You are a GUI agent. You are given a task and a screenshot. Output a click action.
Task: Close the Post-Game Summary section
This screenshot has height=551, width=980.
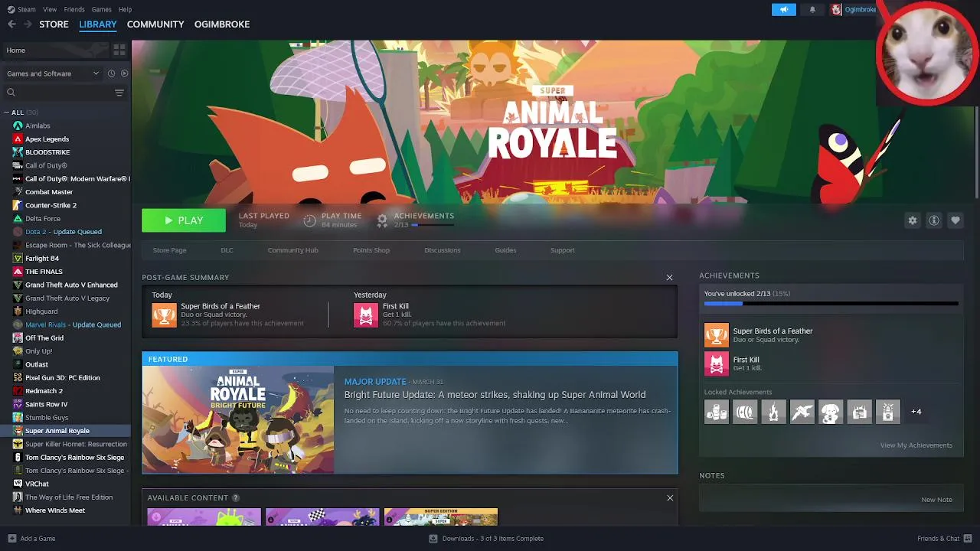tap(669, 278)
